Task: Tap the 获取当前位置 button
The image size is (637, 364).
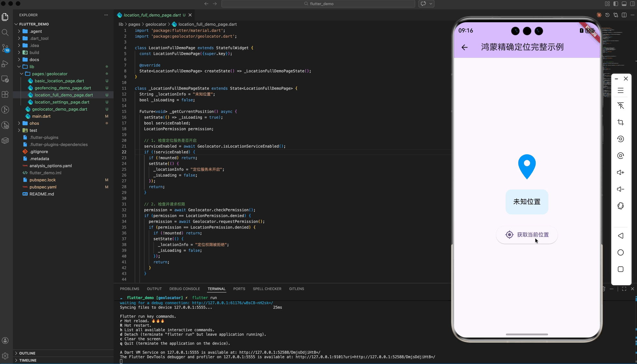Action: coord(527,235)
